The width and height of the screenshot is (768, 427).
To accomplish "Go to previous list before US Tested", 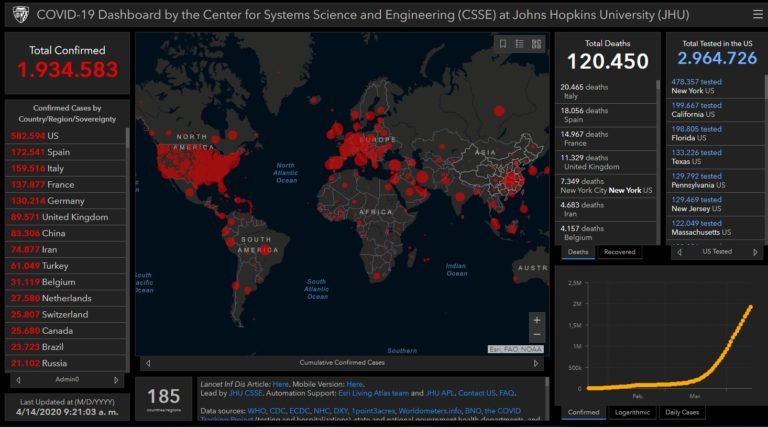I will [x=679, y=252].
